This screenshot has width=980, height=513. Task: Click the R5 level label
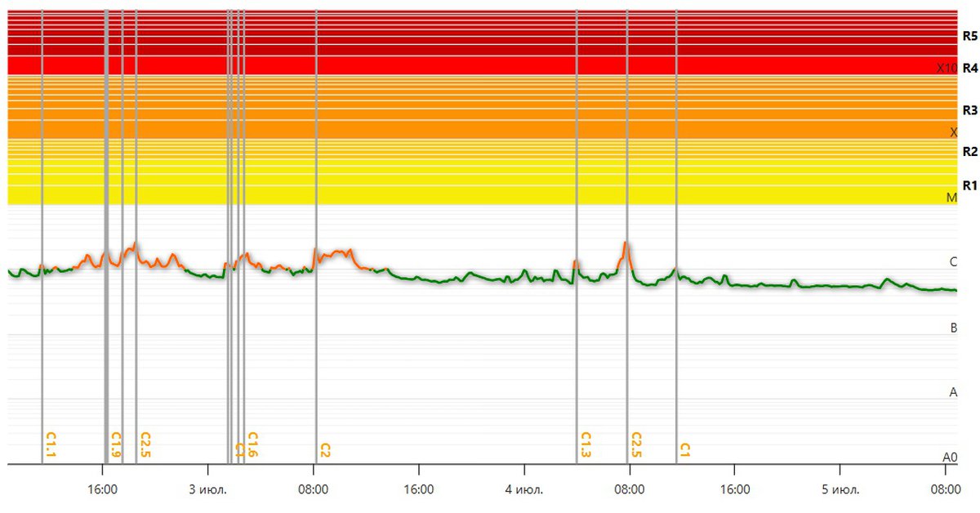pyautogui.click(x=969, y=36)
